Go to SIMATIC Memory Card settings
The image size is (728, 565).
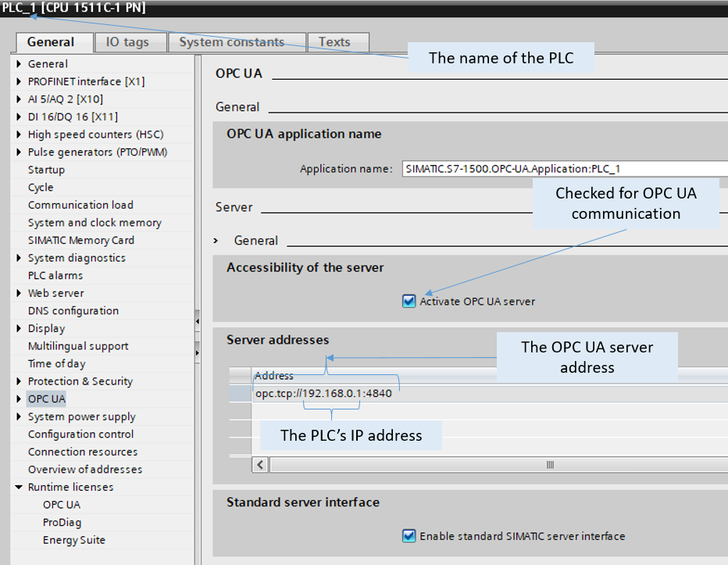[x=81, y=240]
